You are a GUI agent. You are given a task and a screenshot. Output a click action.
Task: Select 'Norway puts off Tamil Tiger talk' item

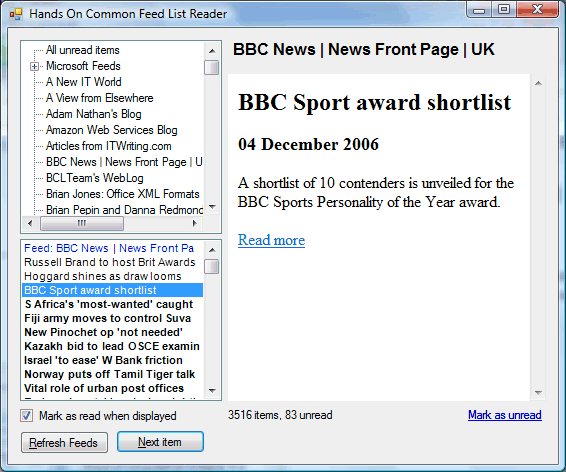point(112,374)
